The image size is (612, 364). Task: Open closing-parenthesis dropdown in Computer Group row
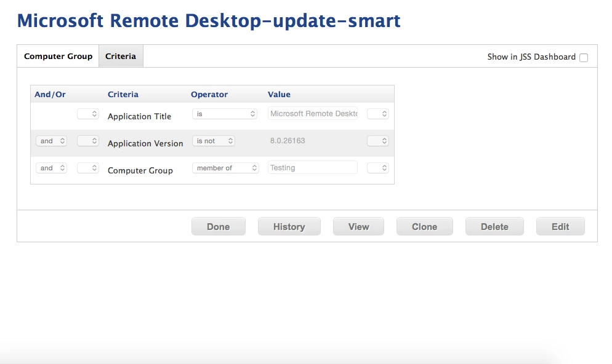378,168
